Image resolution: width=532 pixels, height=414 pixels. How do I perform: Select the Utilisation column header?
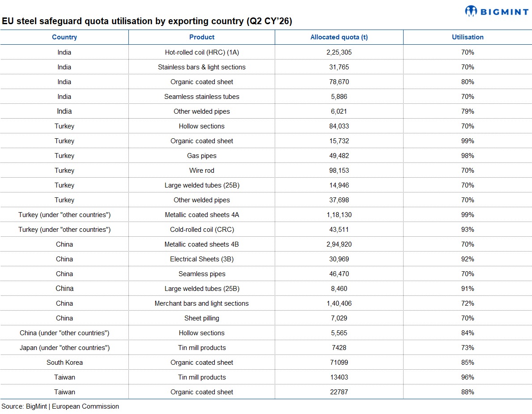468,37
